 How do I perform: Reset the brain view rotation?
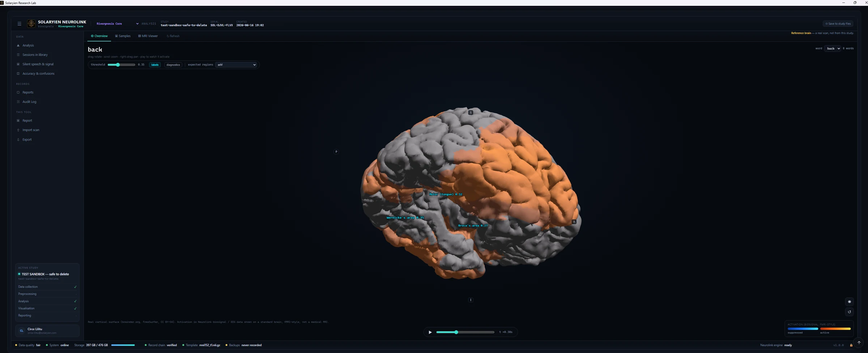pos(849,312)
